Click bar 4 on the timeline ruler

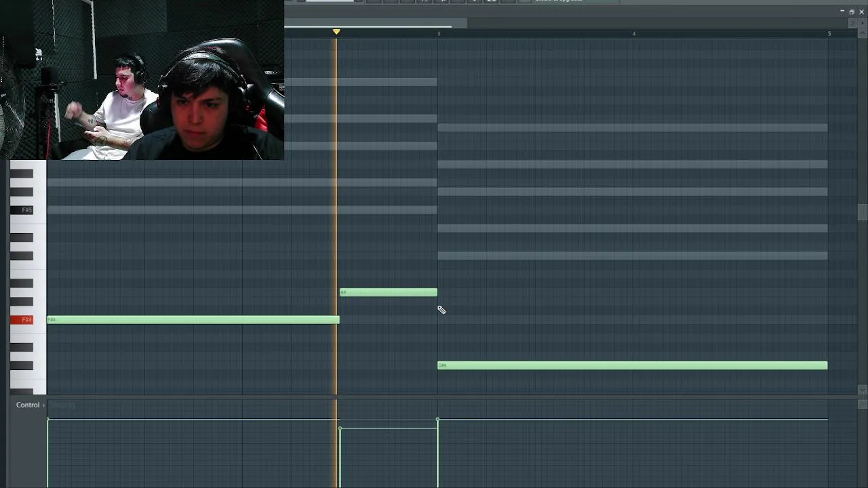634,33
